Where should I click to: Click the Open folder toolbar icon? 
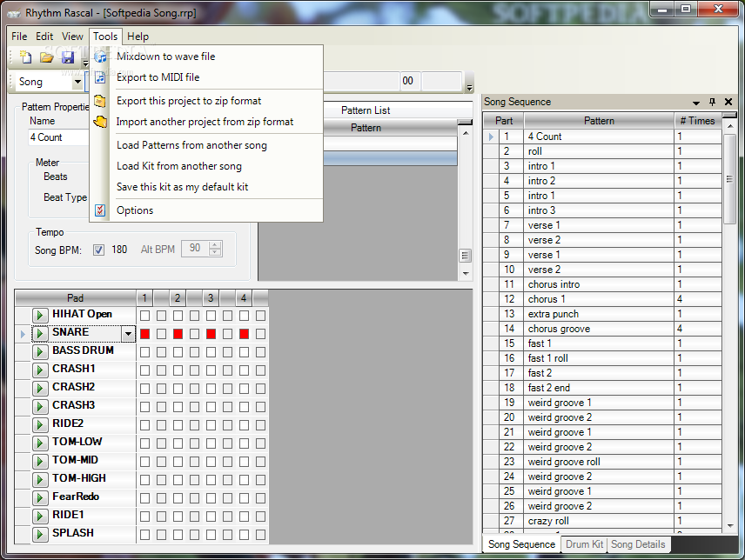(x=47, y=57)
